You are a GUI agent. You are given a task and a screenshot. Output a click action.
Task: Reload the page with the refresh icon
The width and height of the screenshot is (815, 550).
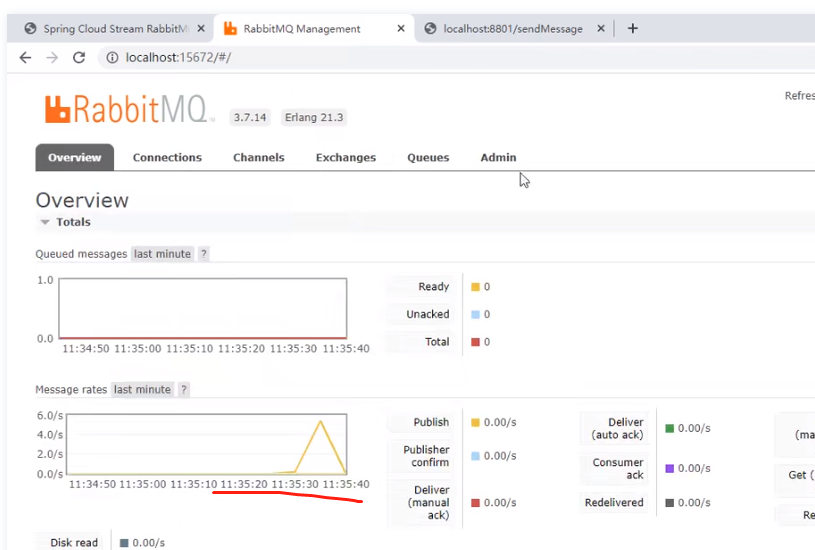[79, 57]
